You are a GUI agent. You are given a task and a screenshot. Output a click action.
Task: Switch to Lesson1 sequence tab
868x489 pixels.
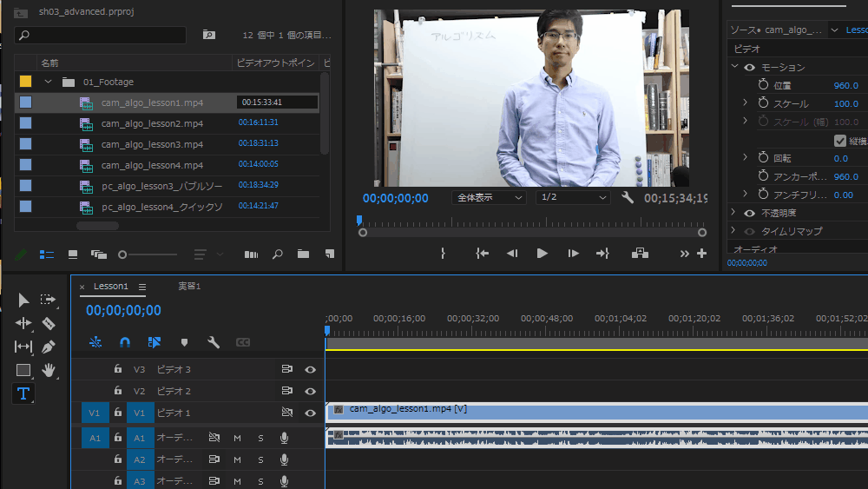pyautogui.click(x=111, y=287)
